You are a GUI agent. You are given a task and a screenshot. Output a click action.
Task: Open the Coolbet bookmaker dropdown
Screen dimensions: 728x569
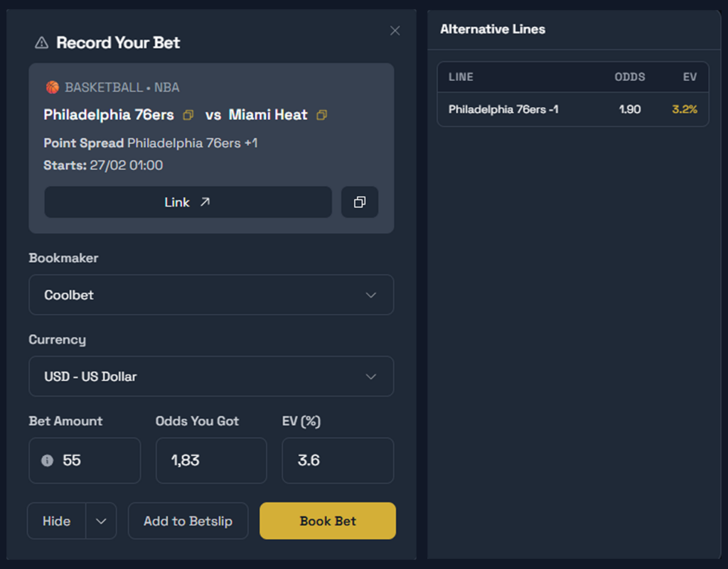tap(211, 295)
